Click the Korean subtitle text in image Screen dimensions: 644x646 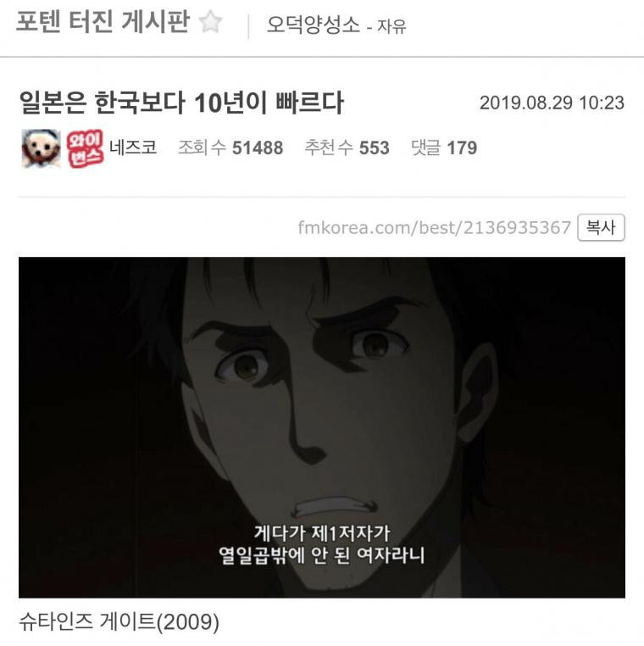(x=322, y=544)
